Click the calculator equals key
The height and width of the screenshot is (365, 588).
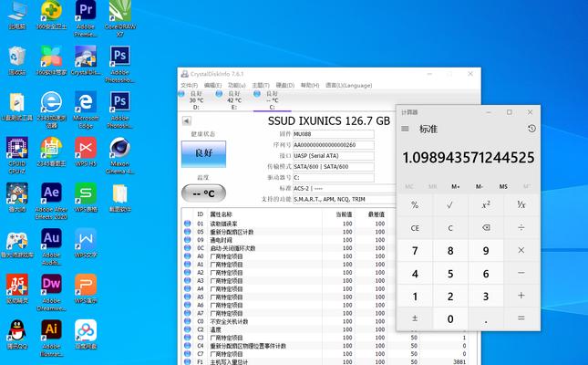pyautogui.click(x=521, y=318)
